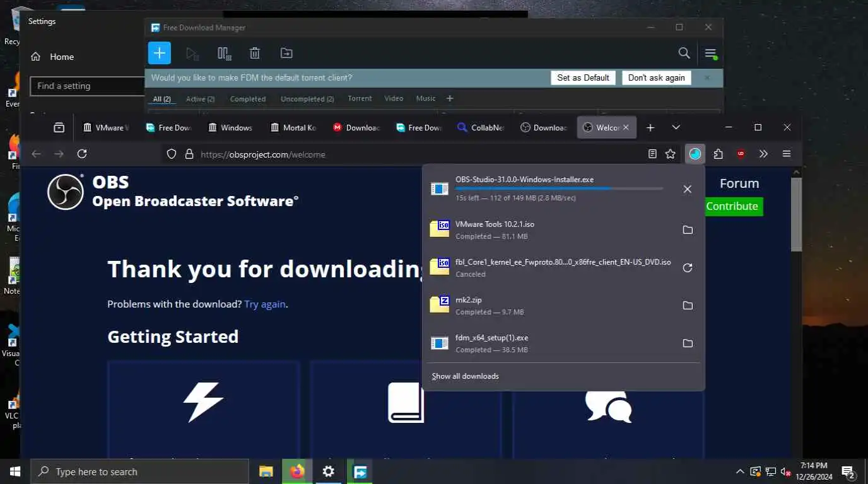
Task: Open a new Firefox tab
Action: click(x=650, y=127)
